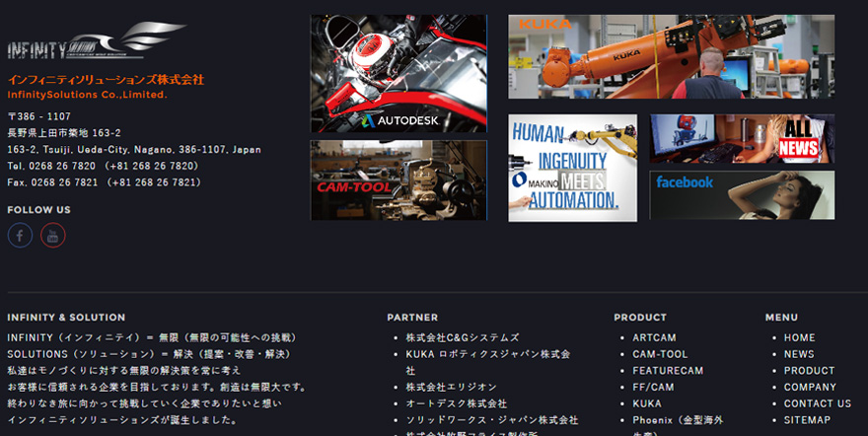Click the Japanese address 長野県上田市築地 163-2
Image resolution: width=868 pixels, height=436 pixels.
64,133
